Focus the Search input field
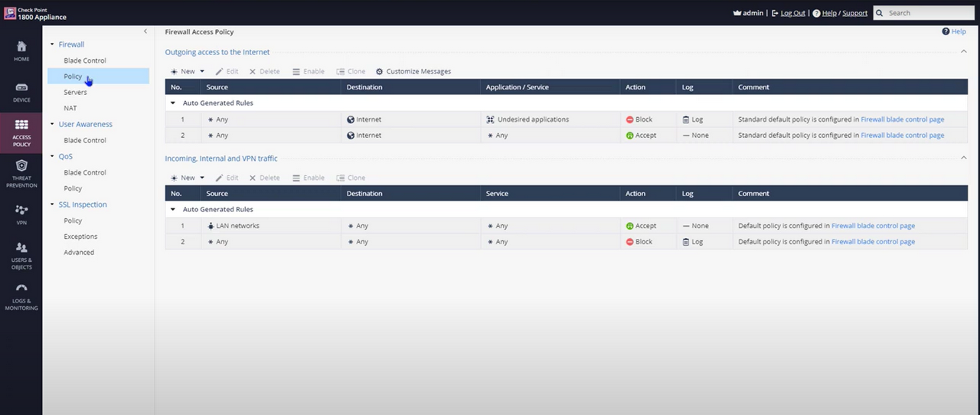 [x=923, y=13]
